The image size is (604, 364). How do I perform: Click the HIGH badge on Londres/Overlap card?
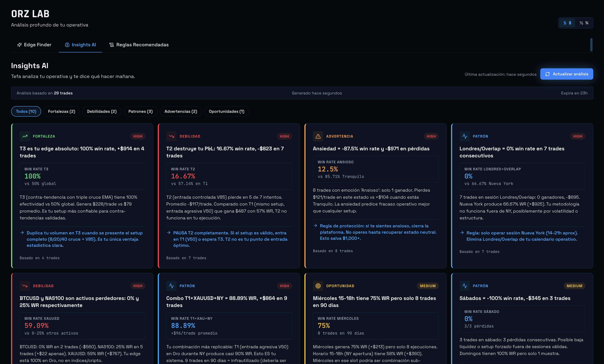click(x=578, y=136)
